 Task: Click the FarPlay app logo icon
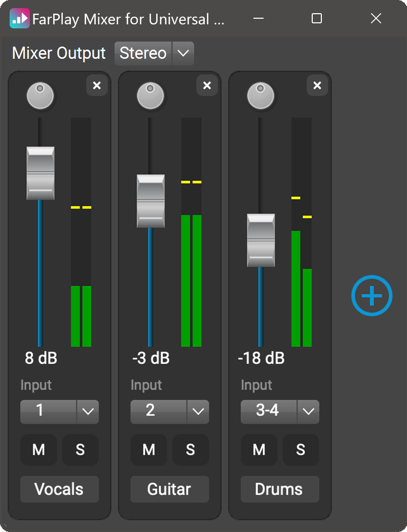19,19
